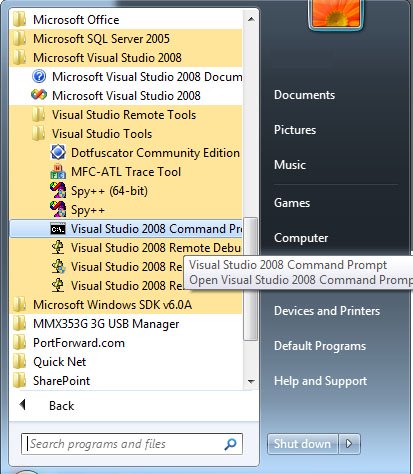Open Devices and Printers
Screen dimensions: 413x474
327,311
